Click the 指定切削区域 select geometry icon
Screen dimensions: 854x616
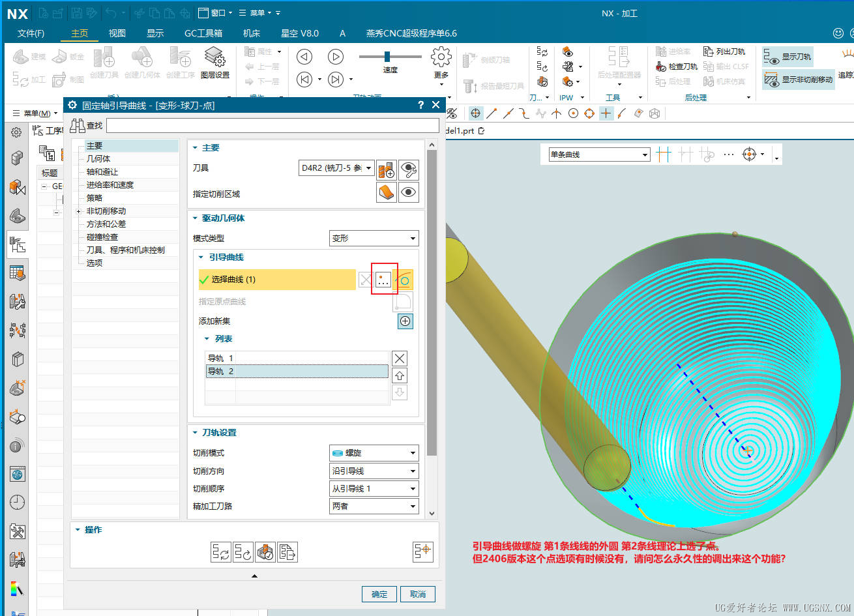coord(387,192)
